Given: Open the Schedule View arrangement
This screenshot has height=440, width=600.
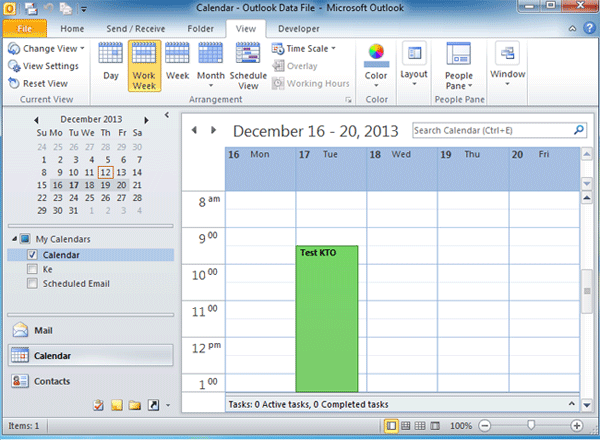Looking at the screenshot, I should point(248,65).
